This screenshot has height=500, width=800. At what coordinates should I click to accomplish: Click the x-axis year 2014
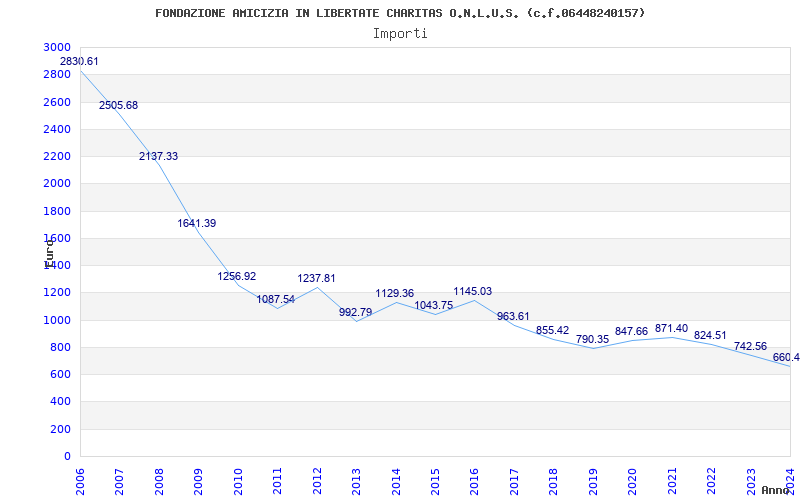click(395, 482)
